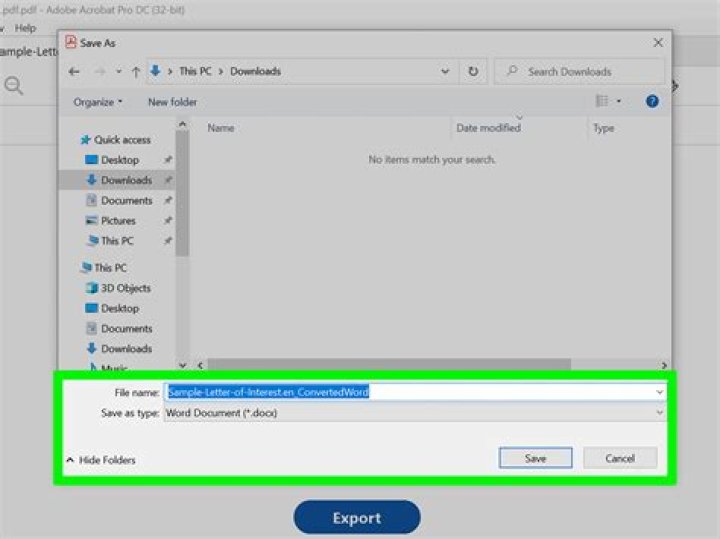Select 3D Objects folder in navigation pane
This screenshot has height=539, width=720.
(125, 288)
